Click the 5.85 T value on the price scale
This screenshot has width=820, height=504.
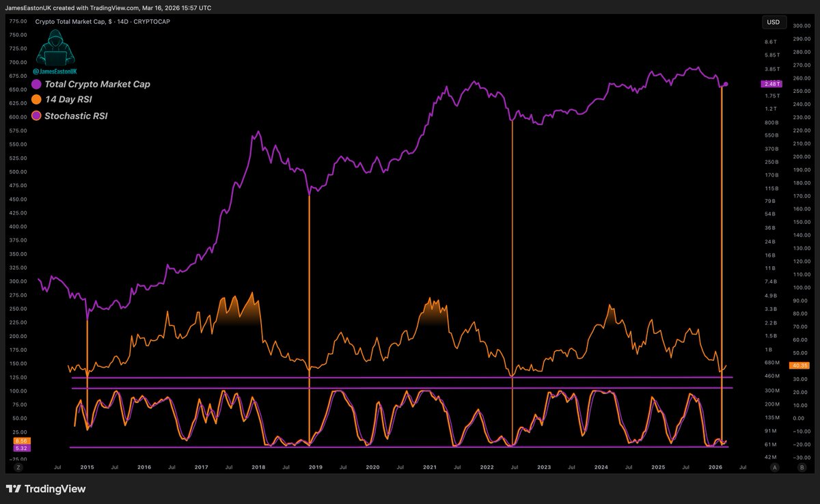[772, 55]
